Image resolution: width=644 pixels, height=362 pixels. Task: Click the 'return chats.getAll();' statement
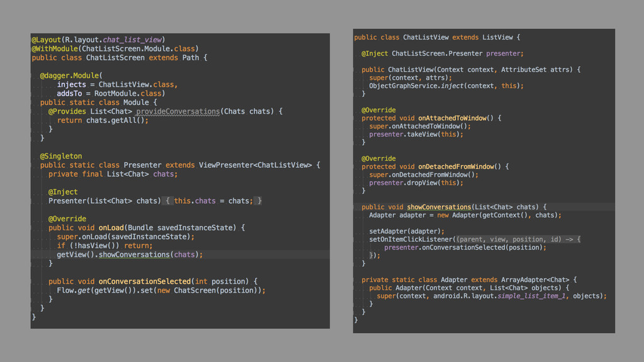(103, 121)
